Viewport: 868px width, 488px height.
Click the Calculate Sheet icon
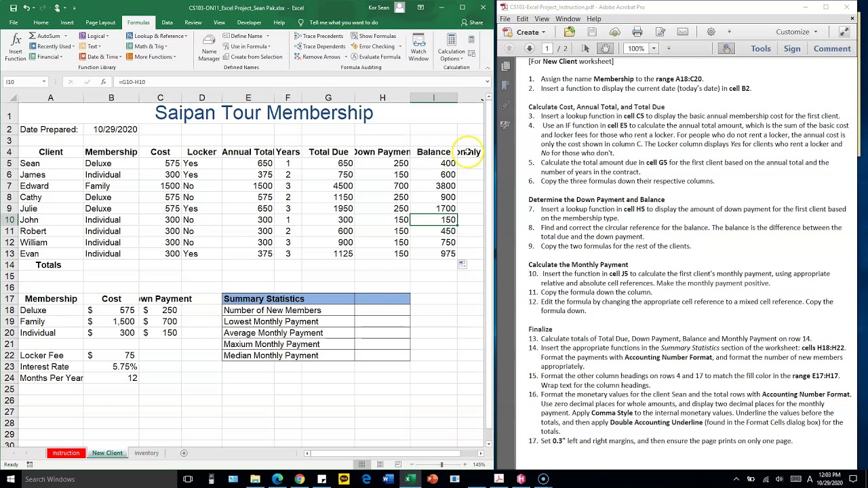tap(472, 55)
